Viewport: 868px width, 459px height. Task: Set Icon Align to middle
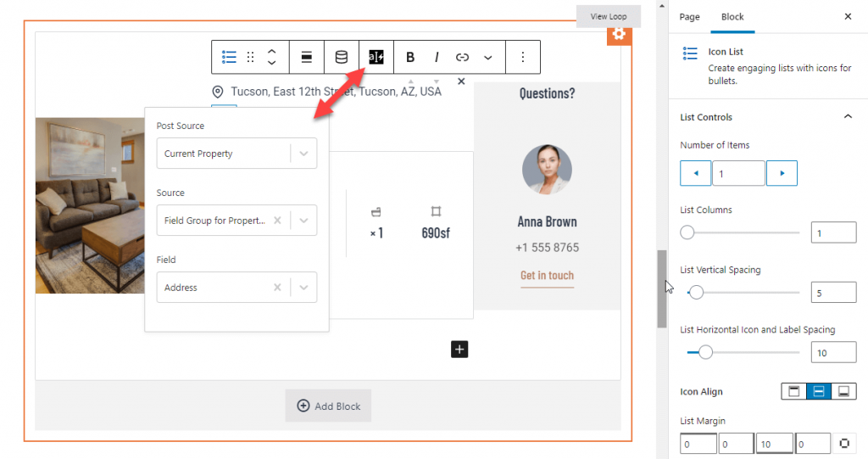[819, 391]
